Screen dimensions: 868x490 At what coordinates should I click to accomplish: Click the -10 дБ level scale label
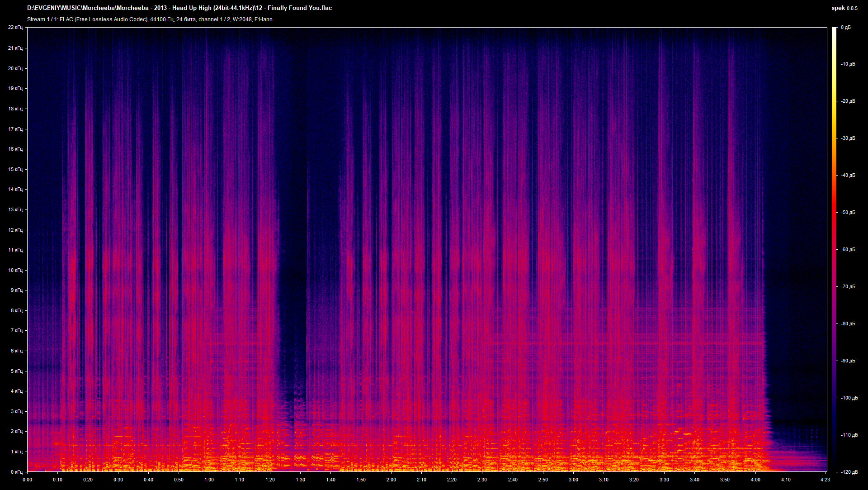848,64
